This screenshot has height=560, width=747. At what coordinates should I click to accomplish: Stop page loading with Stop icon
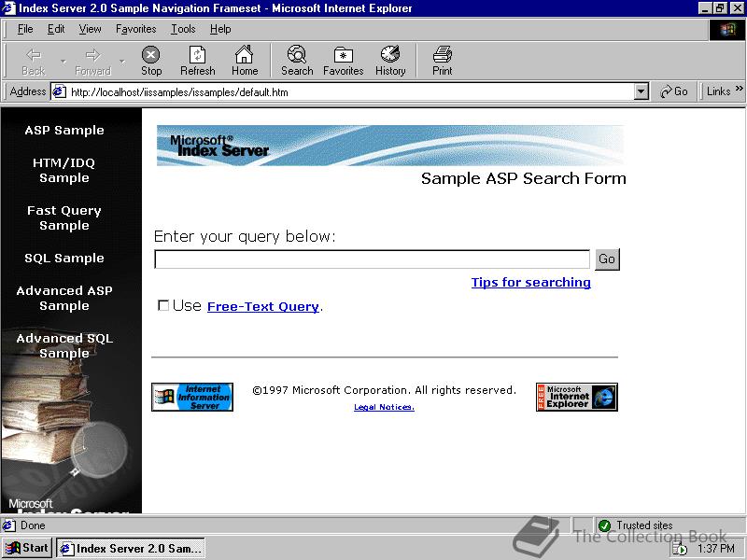[151, 62]
